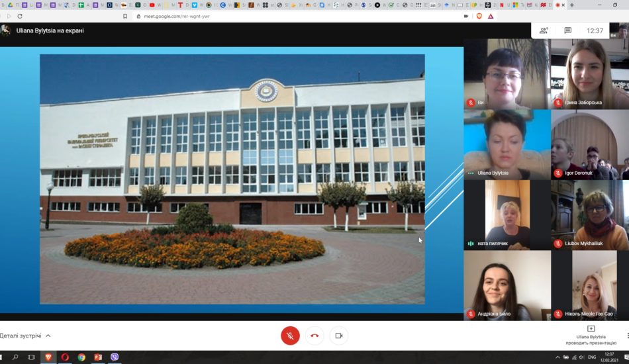Image resolution: width=629 pixels, height=364 pixels.
Task: Open the participants list panel
Action: pos(544,30)
